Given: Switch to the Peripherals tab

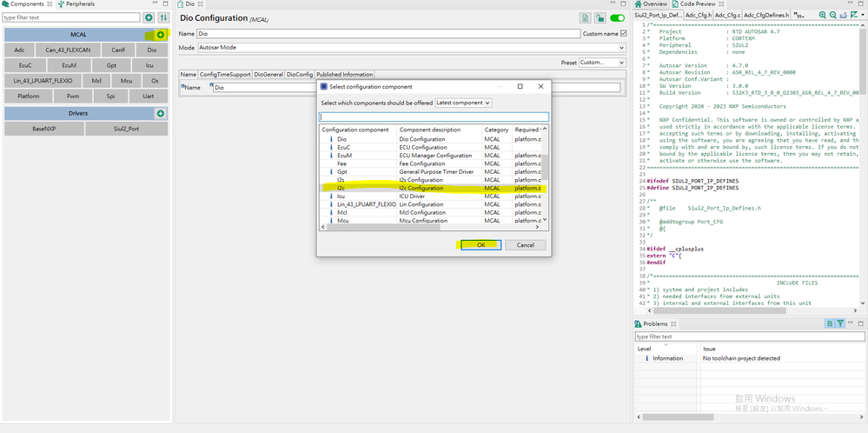Looking at the screenshot, I should 76,3.
